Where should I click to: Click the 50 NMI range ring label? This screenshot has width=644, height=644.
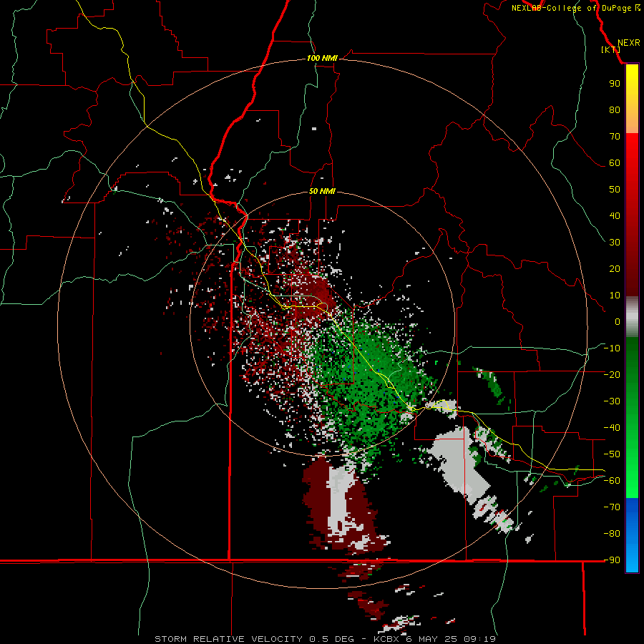pos(322,191)
